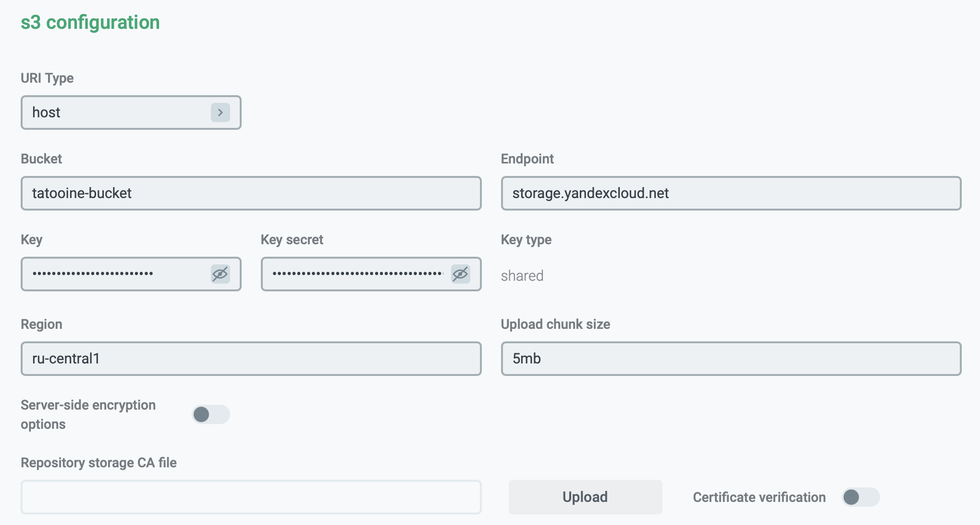This screenshot has width=980, height=525.
Task: Click into the Endpoint storage.yandexcloud.net field
Action: [x=730, y=193]
